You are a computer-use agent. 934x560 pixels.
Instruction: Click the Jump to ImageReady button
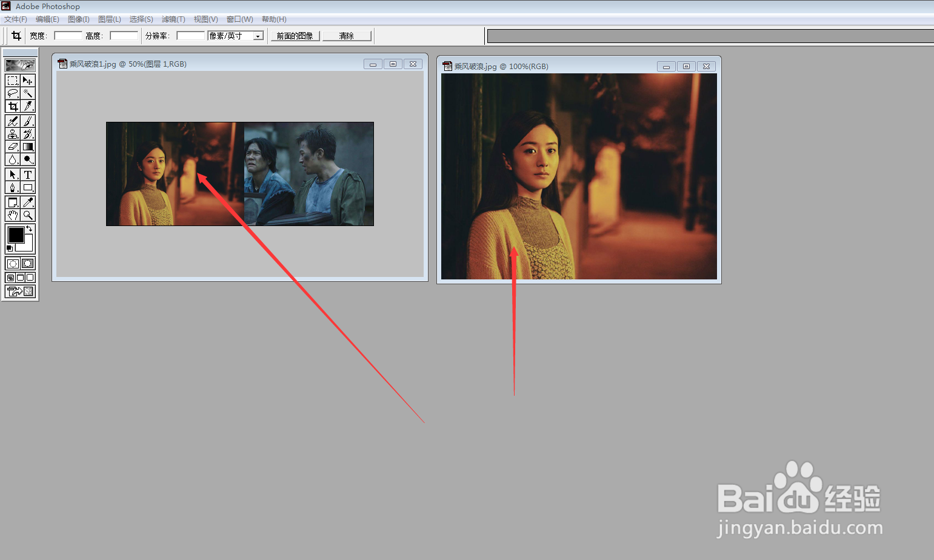tap(20, 292)
